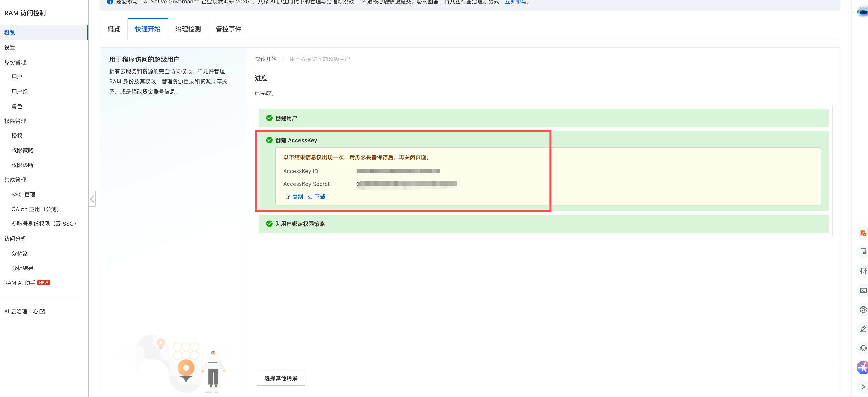Click the download icon beside 下载
Viewport: 868px width, 397px height.
tap(310, 197)
